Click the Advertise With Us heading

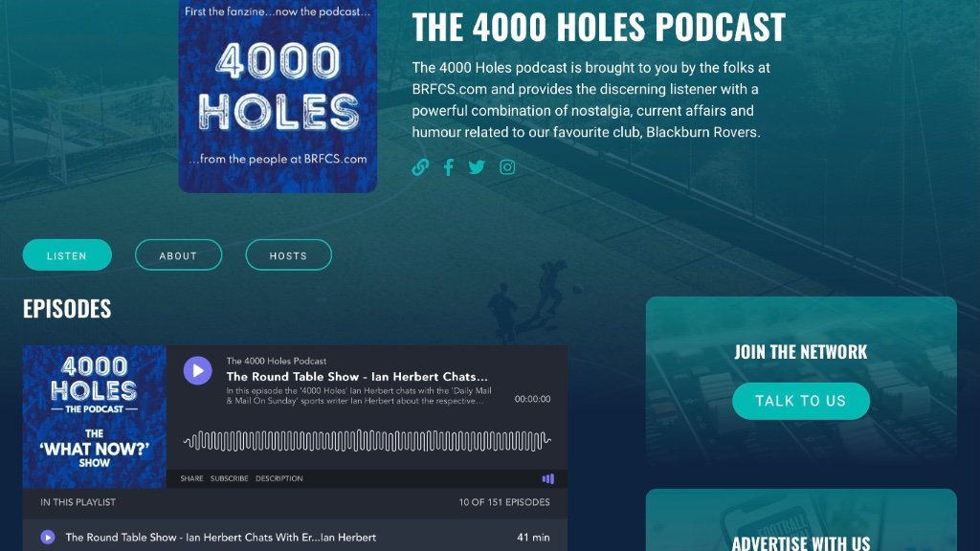pos(801,543)
